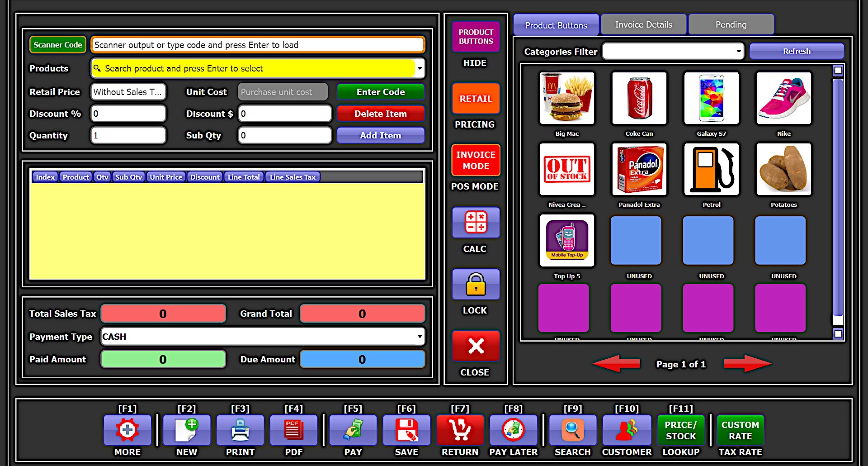Add Panadol Extra to the invoice
868x466 pixels.
639,169
